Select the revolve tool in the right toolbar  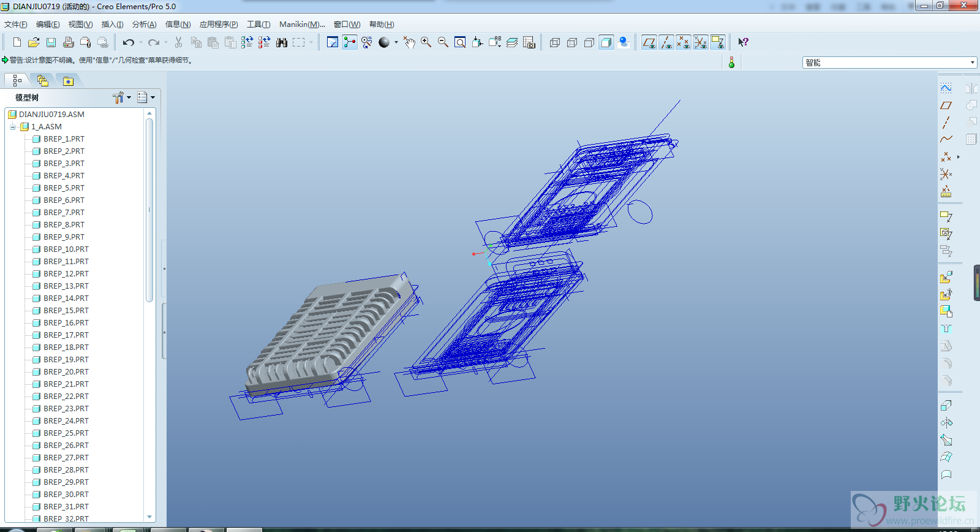coord(946,422)
